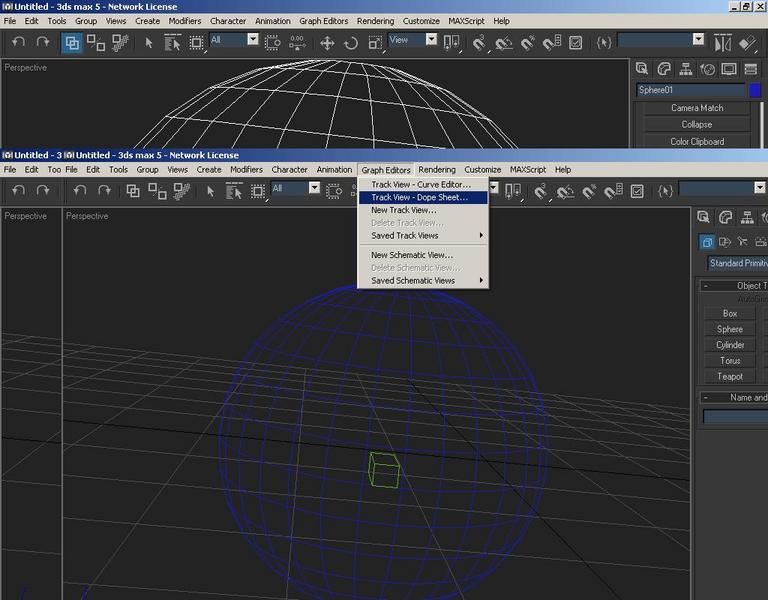Screen dimensions: 768x600
Task: Open Create panel tab in lower window
Action: 703,217
